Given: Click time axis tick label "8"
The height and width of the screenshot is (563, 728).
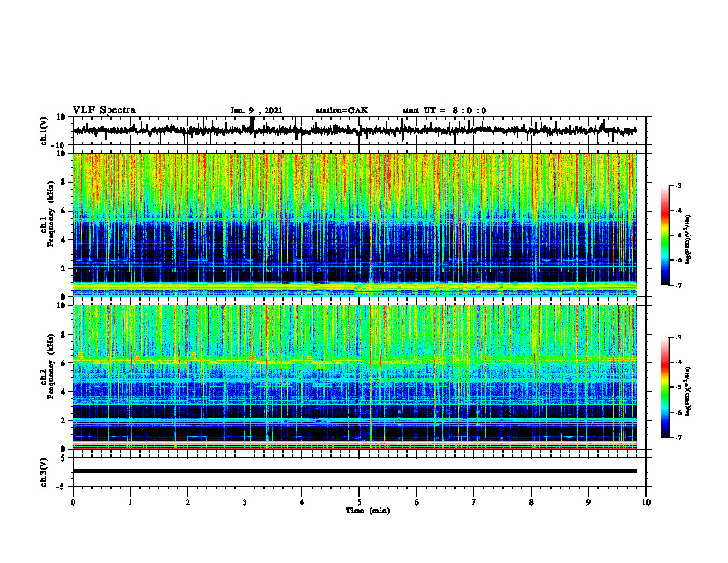Looking at the screenshot, I should pos(531,502).
